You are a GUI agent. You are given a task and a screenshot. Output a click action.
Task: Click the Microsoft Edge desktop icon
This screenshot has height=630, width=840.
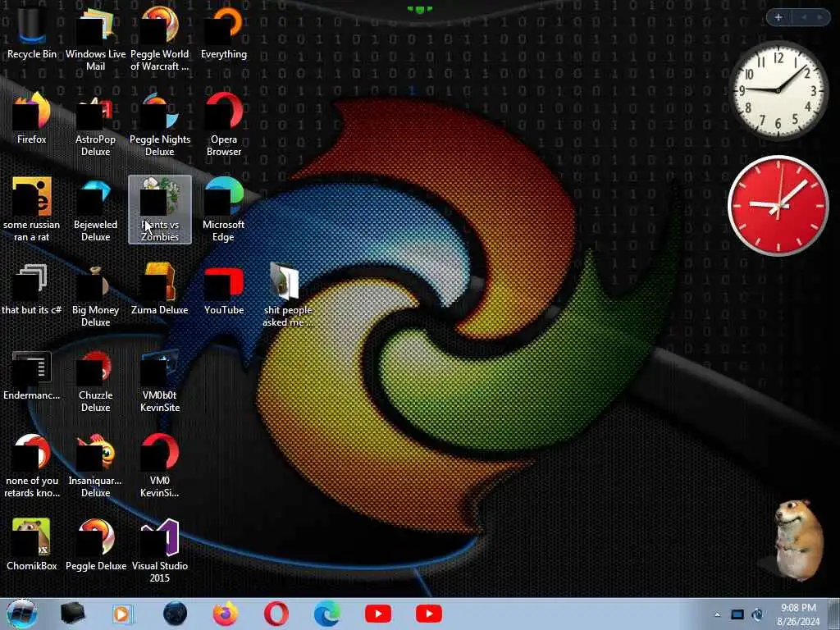pyautogui.click(x=224, y=209)
